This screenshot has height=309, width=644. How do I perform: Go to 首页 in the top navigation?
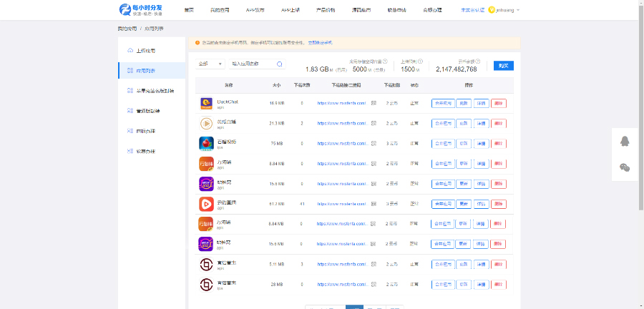pos(189,10)
